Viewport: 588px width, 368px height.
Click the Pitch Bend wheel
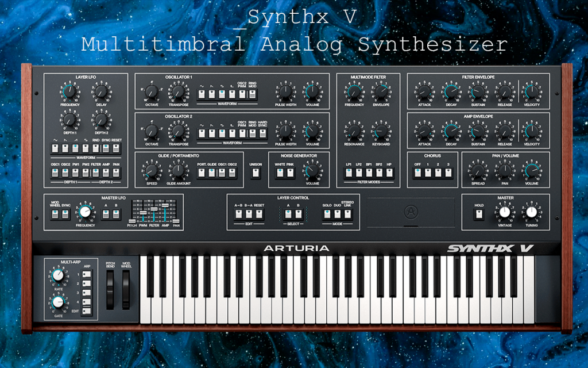(x=110, y=290)
